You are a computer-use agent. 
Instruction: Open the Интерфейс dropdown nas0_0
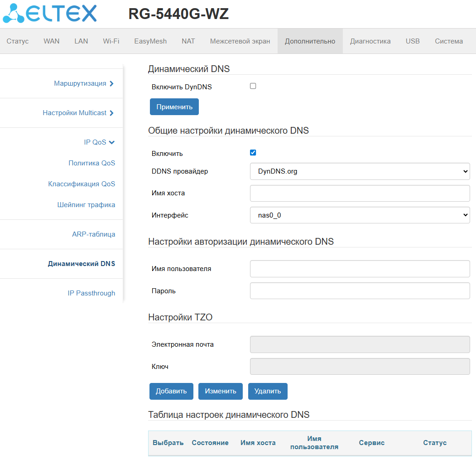[360, 215]
